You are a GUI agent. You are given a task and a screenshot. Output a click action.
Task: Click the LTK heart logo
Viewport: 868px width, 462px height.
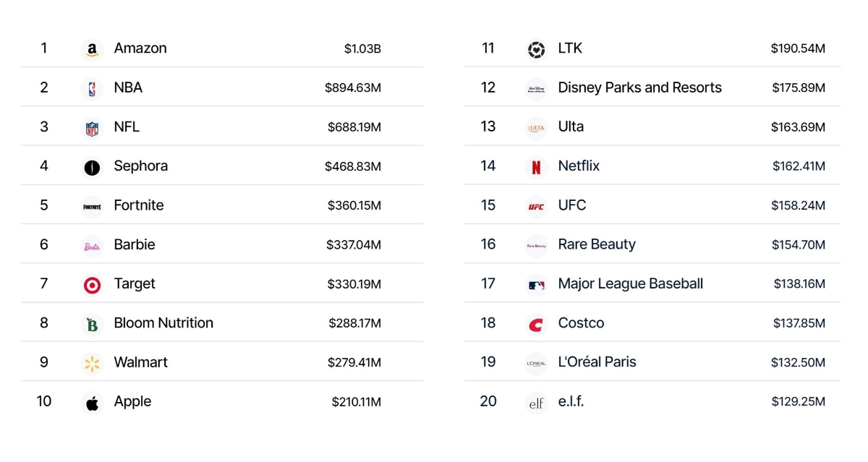(536, 50)
